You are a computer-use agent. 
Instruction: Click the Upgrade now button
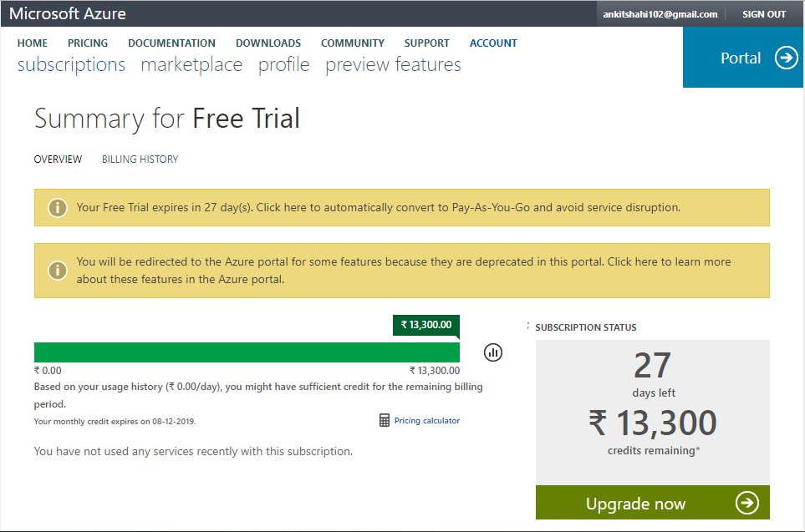point(653,502)
